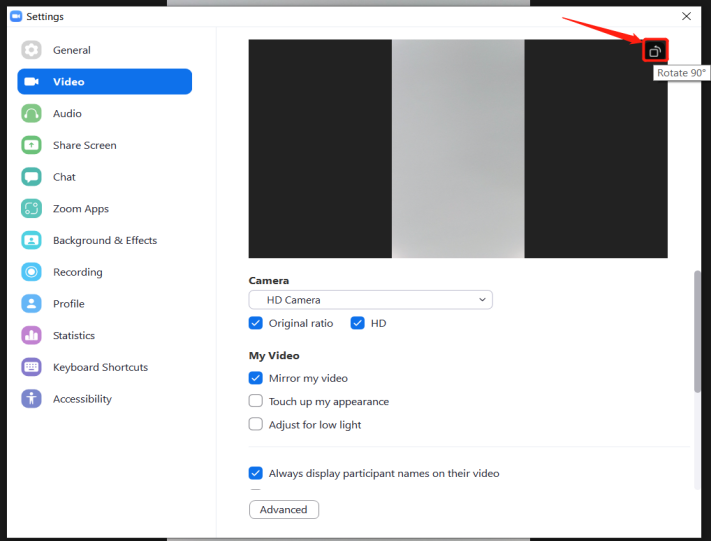Click the Rotate 90° camera icon
Viewport: 711px width, 542px height.
click(x=655, y=51)
